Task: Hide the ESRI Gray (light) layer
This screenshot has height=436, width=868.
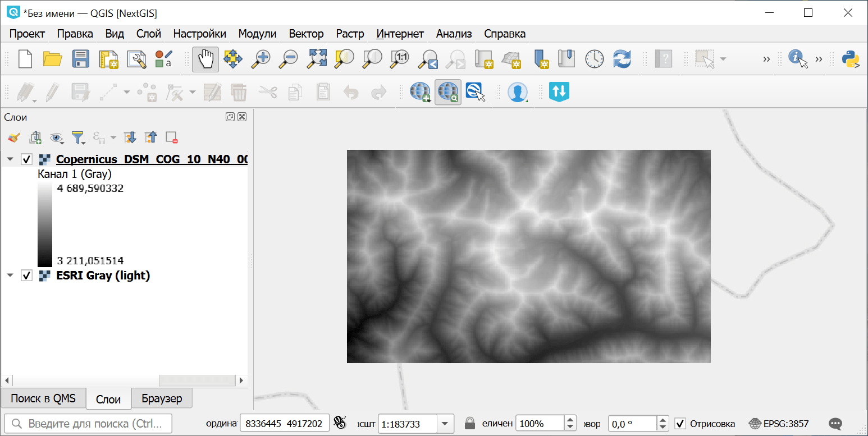Action: click(x=26, y=276)
